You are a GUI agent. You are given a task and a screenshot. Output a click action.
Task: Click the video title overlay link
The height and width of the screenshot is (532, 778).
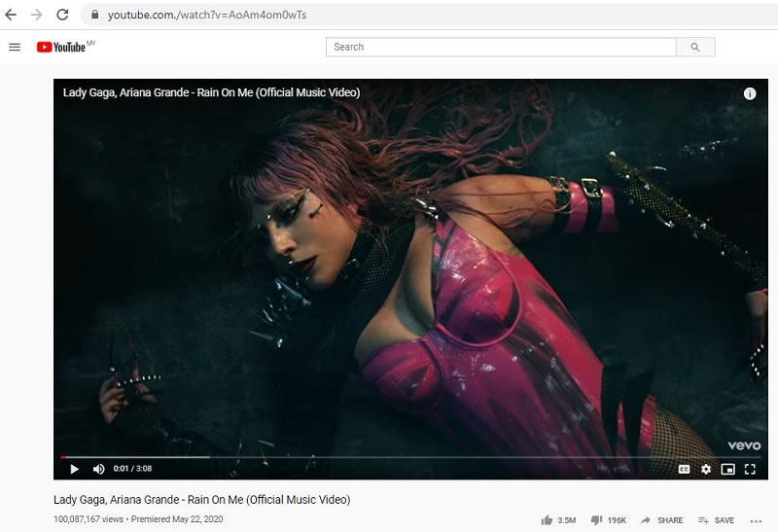(211, 92)
